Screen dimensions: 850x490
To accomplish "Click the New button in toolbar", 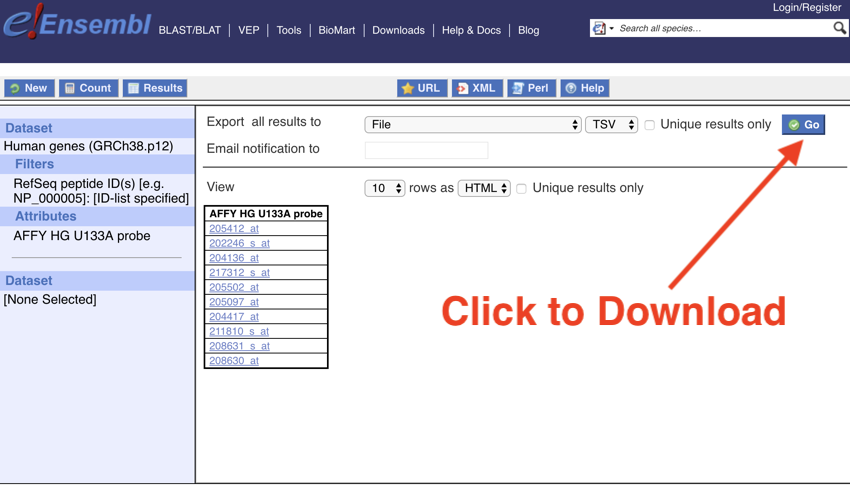I will coord(28,88).
